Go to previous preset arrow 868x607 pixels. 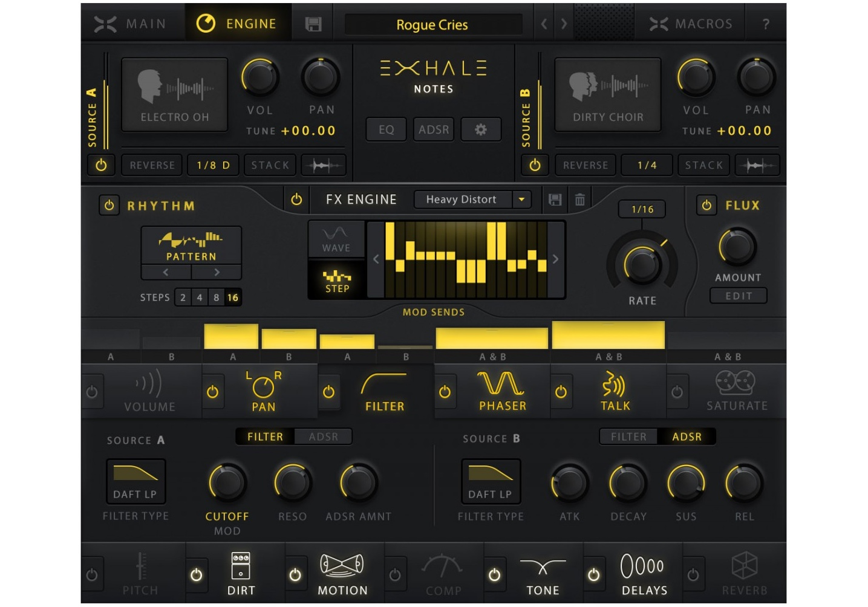coord(544,24)
